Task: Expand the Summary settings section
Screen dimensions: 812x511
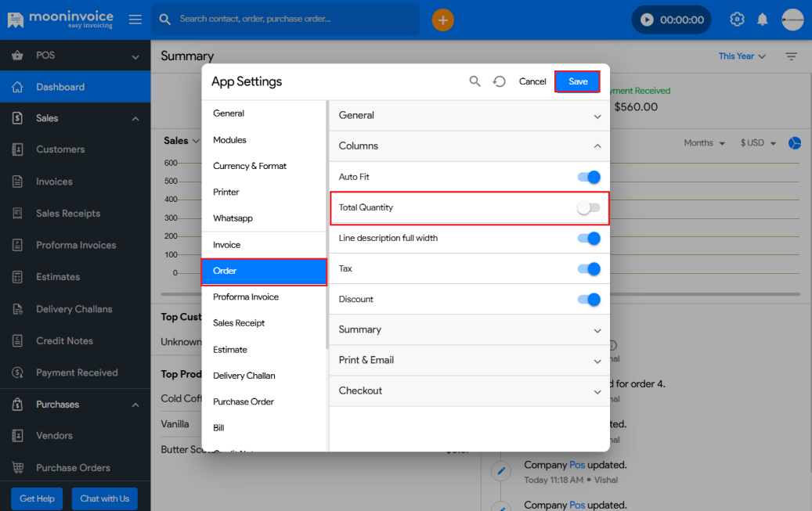Action: coord(468,329)
